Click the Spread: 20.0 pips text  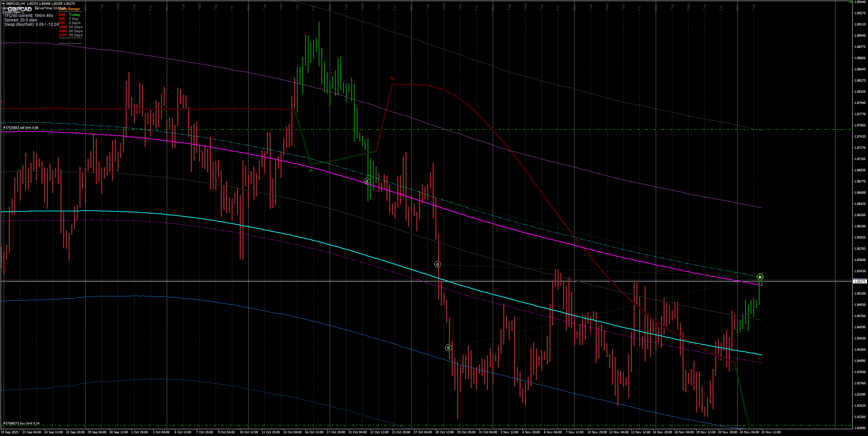point(21,20)
